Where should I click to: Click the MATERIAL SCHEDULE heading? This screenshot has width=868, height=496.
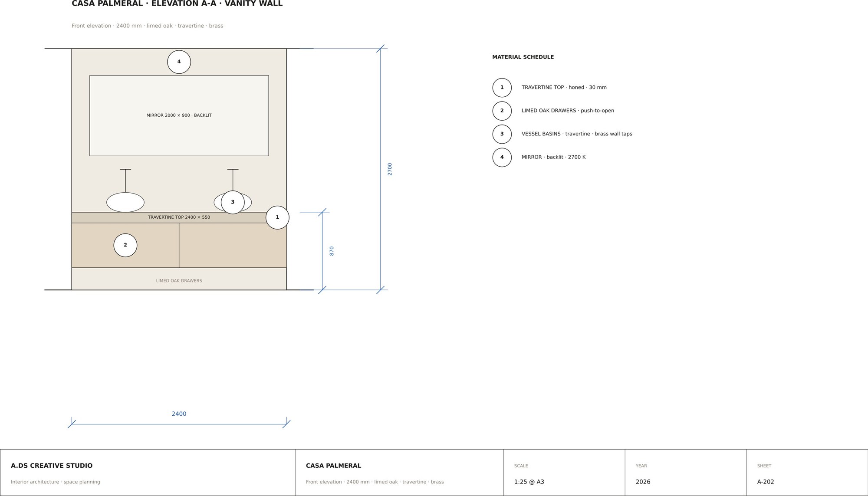point(523,57)
